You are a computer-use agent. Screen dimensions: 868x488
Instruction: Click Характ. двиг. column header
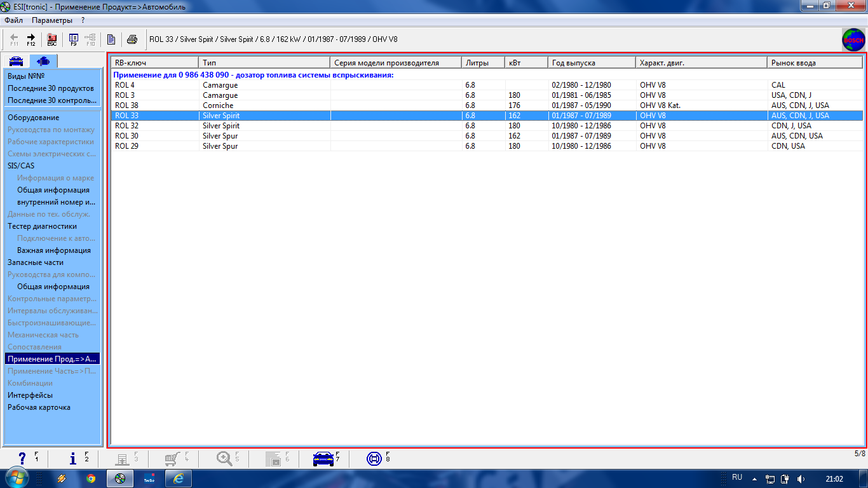[702, 63]
